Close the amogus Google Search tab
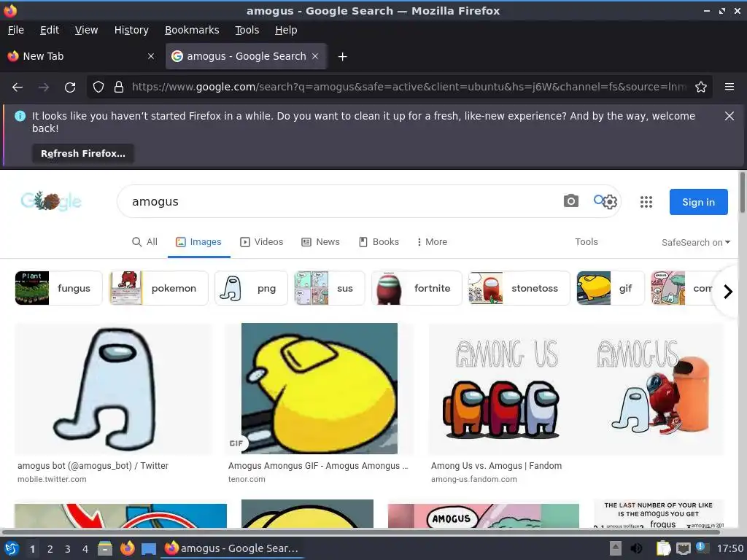The width and height of the screenshot is (747, 560). [315, 56]
